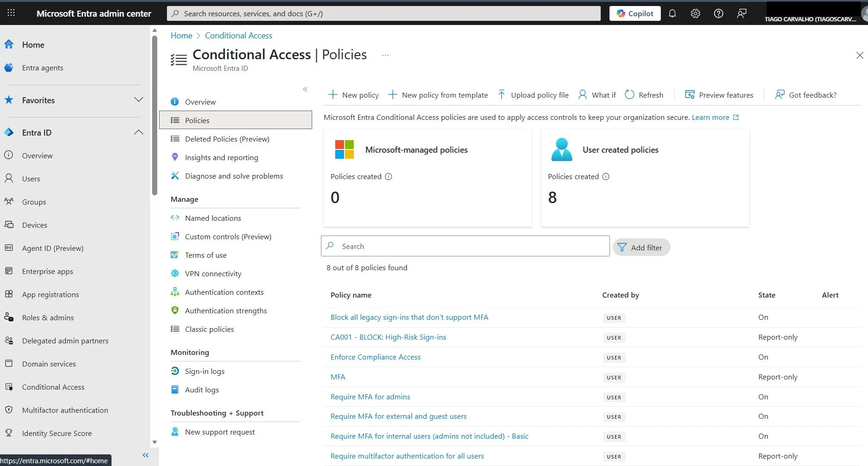Open the settings gear in header

pyautogui.click(x=696, y=13)
